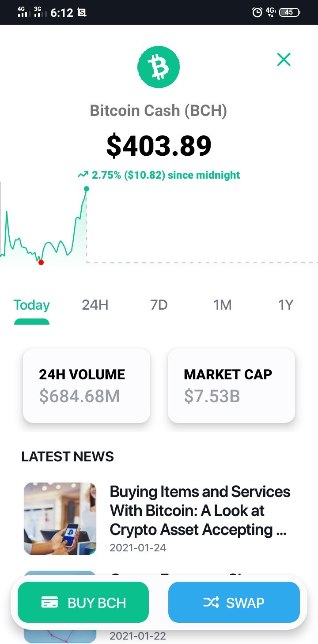The image size is (318, 644).
Task: Show the 1Y price chart
Action: [x=286, y=305]
